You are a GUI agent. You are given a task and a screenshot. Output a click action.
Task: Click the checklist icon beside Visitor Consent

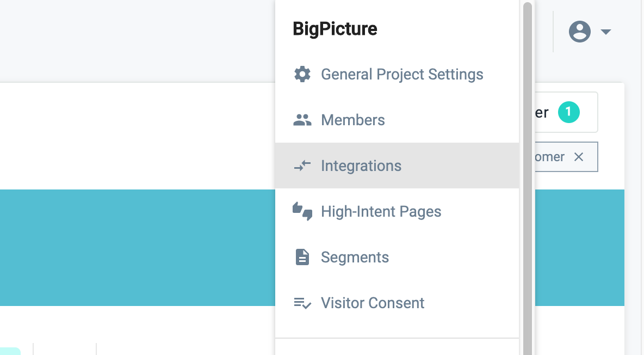click(302, 303)
